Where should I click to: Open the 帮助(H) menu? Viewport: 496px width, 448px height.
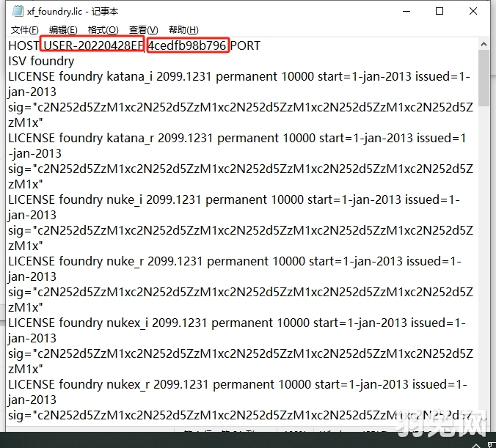[183, 30]
